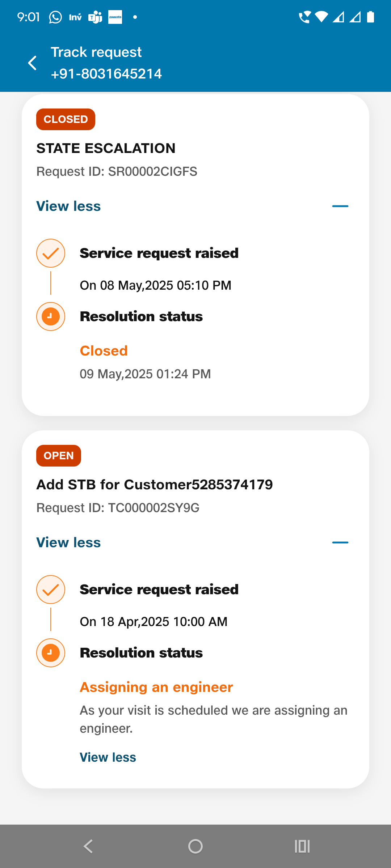Tap the checkmark icon in Add STB card
The image size is (391, 868).
click(x=51, y=590)
